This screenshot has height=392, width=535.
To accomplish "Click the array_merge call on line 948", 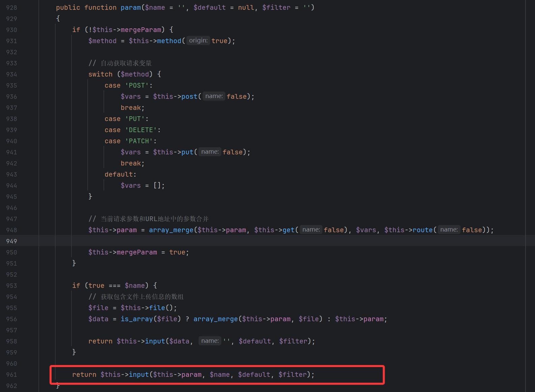I will [x=171, y=230].
